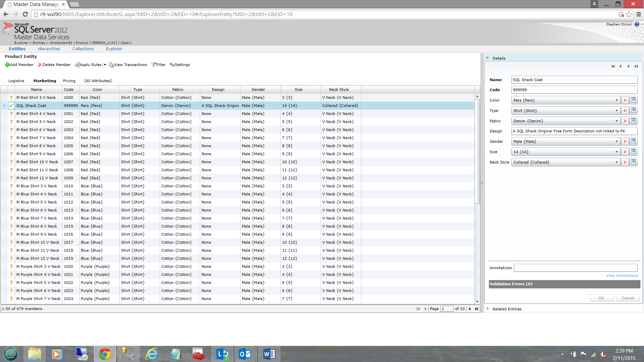
Task: Open the Filter funnel tool
Action: point(154,65)
